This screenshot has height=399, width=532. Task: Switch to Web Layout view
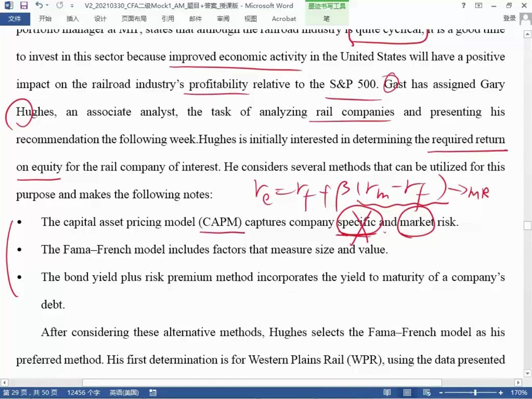[x=427, y=393]
